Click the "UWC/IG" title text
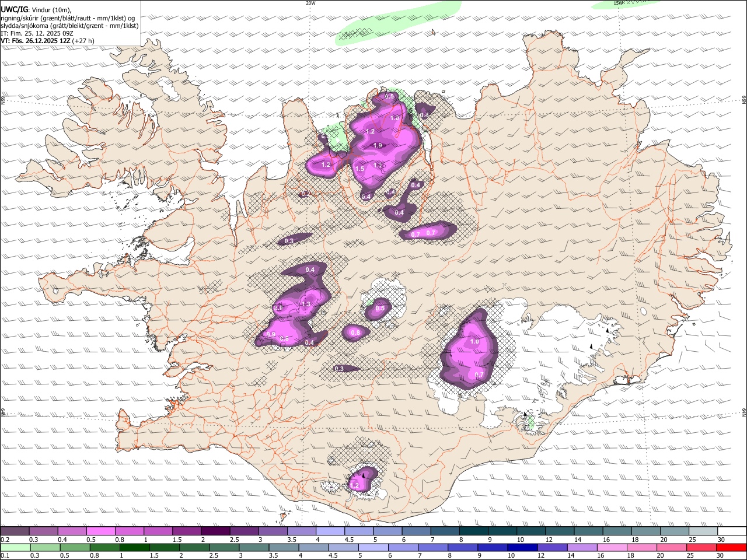 14,9
